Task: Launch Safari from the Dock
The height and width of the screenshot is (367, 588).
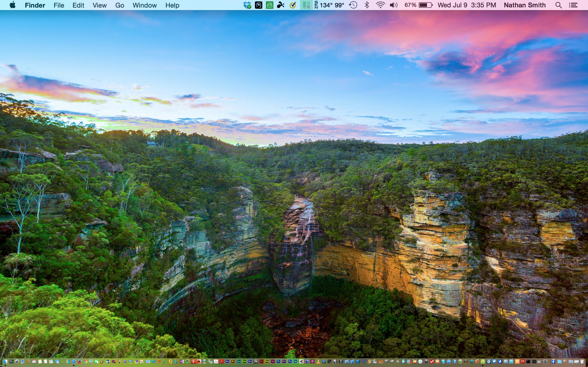Action: [x=74, y=362]
